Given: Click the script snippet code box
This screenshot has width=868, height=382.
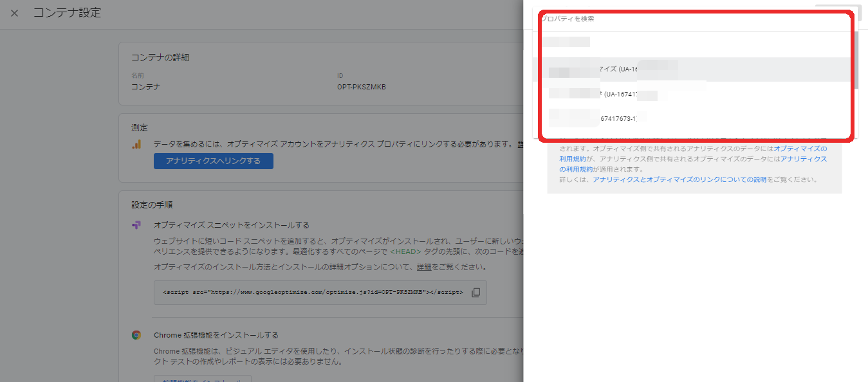Looking at the screenshot, I should click(320, 293).
